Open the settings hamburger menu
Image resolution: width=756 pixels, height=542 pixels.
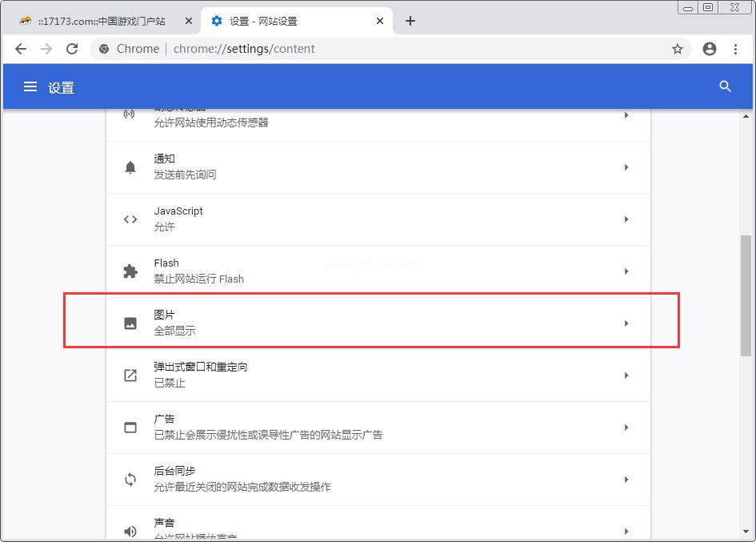(30, 86)
